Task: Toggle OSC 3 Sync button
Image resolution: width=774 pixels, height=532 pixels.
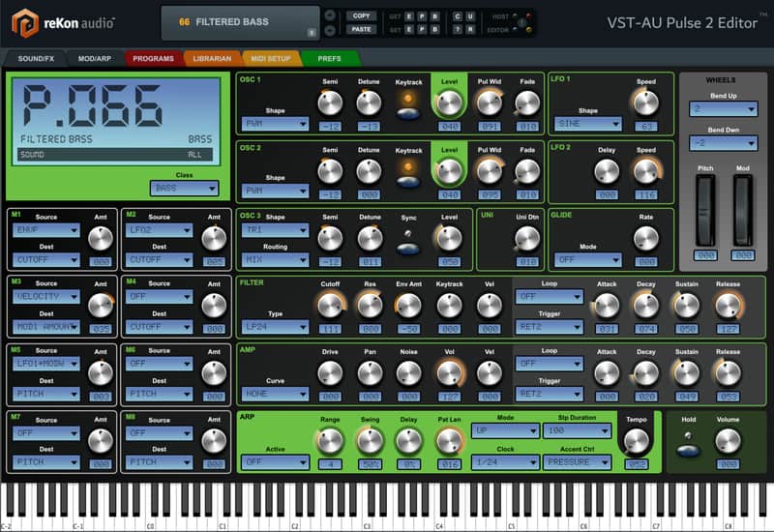Action: click(x=408, y=249)
